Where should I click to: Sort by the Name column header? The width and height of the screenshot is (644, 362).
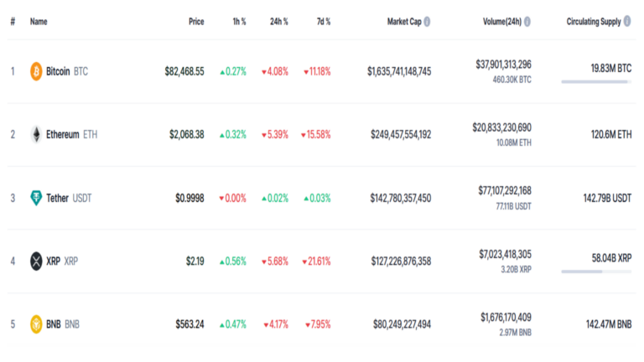pos(39,22)
